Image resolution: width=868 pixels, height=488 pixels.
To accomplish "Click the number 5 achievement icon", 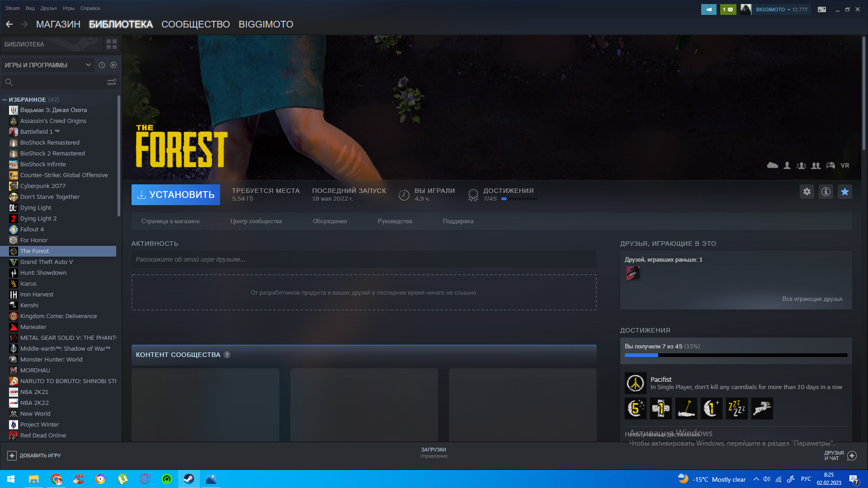I will coord(635,408).
